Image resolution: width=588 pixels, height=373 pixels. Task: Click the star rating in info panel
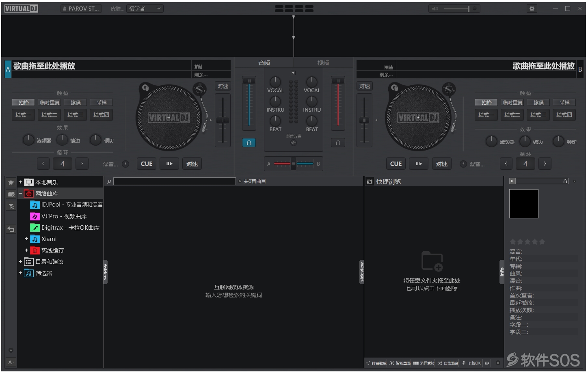527,242
